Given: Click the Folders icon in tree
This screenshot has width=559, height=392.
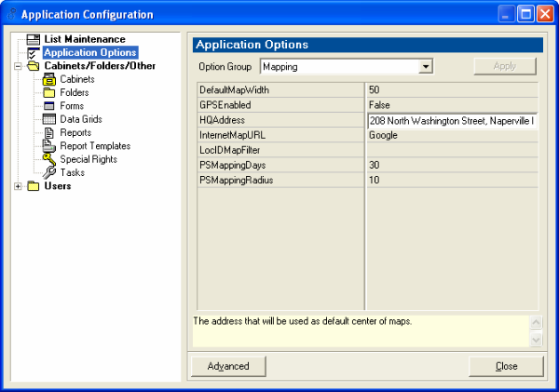Looking at the screenshot, I should coord(49,93).
